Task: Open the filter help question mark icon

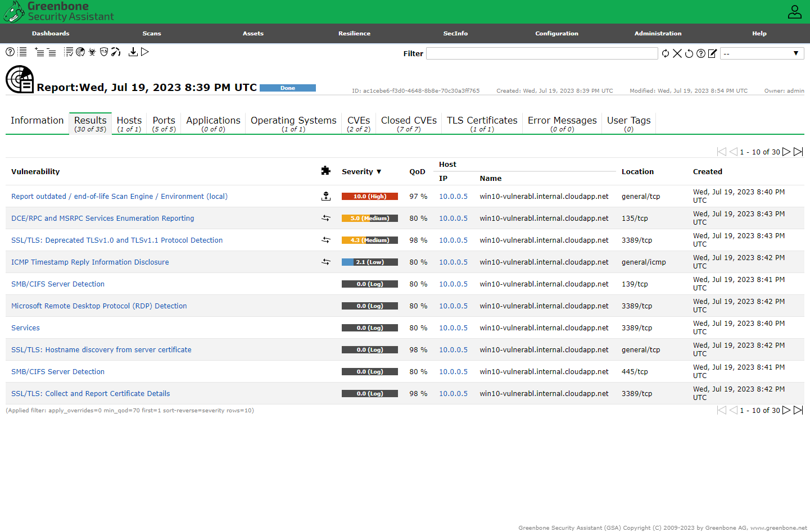Action: pyautogui.click(x=701, y=53)
